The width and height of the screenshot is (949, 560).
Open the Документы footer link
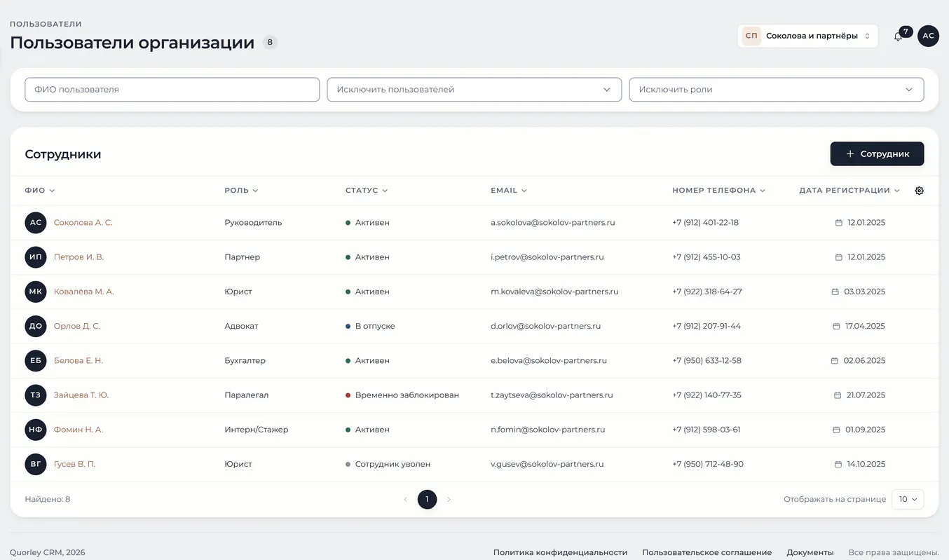[810, 552]
